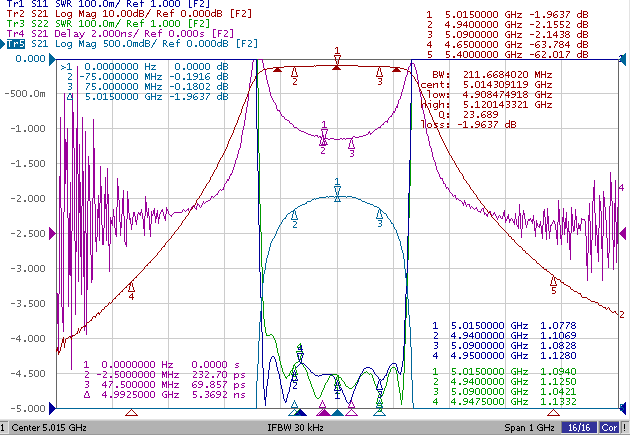
Task: Select trace Tr2 S21 Log Mag 10.00dB label
Action: pos(129,14)
